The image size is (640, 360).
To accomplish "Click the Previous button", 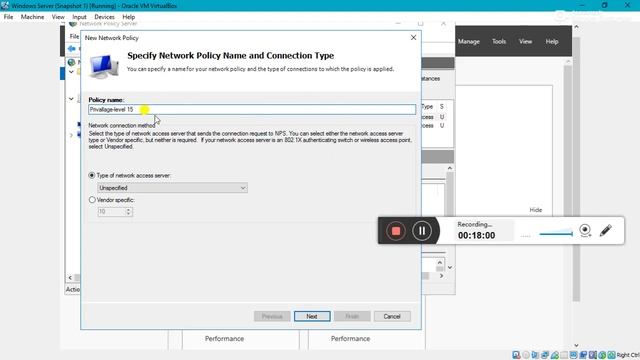I will [x=272, y=316].
